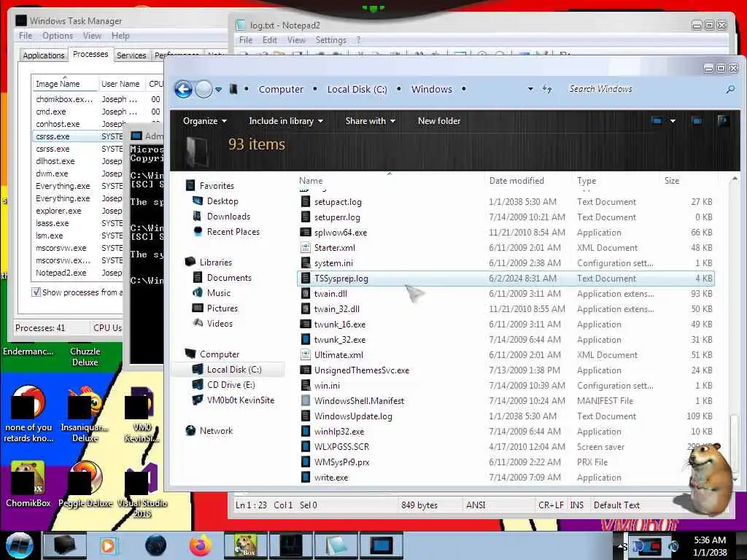The height and width of the screenshot is (560, 747).
Task: Click the refresh icon beside the address bar
Action: point(547,89)
